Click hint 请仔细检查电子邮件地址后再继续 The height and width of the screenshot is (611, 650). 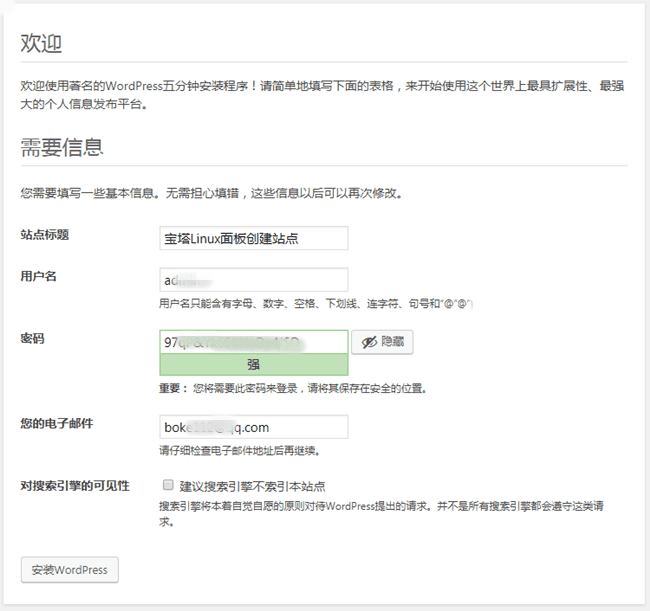click(239, 451)
